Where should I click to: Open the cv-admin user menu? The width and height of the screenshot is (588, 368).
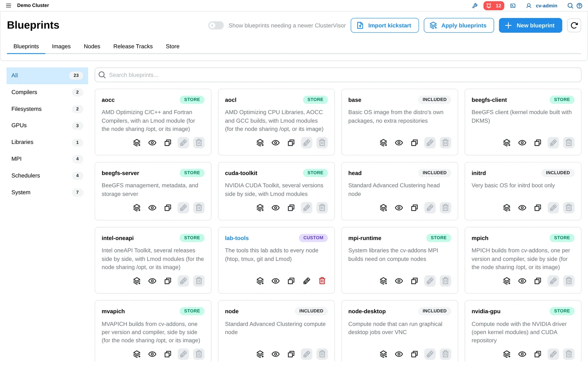[542, 6]
